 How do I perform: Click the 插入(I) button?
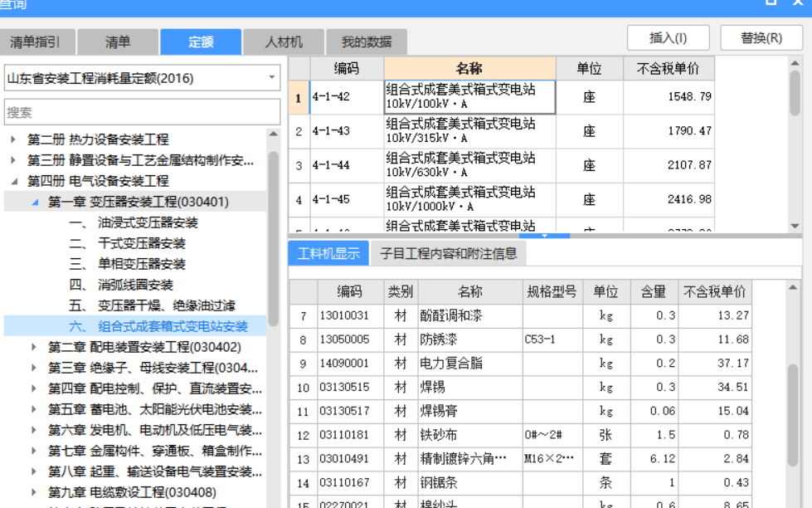click(x=668, y=38)
